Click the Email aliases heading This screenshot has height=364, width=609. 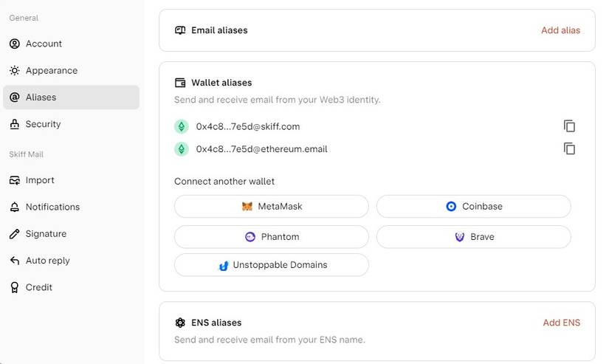[219, 30]
